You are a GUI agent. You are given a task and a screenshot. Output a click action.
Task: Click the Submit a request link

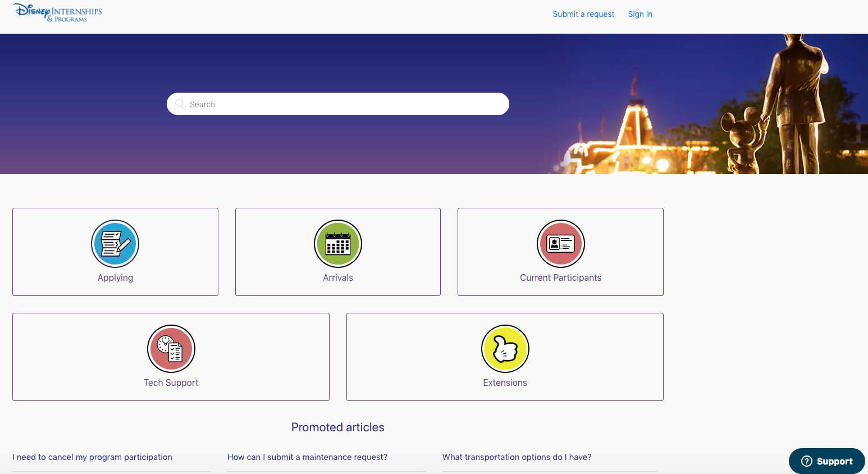[583, 13]
